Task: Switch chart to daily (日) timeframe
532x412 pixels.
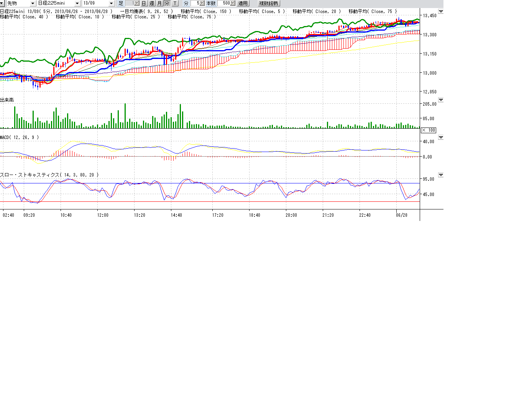Action: pos(144,3)
